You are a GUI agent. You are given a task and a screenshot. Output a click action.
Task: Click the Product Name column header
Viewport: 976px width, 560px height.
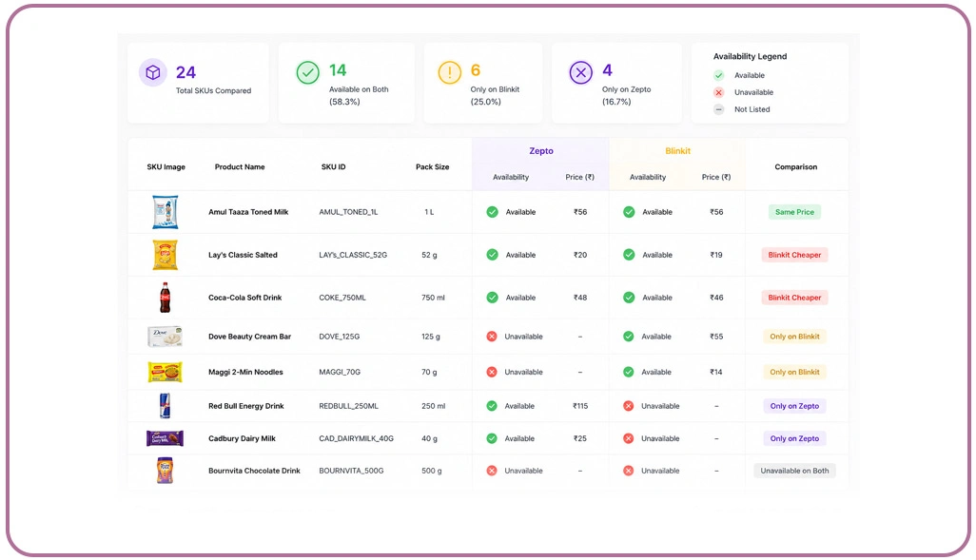(240, 166)
